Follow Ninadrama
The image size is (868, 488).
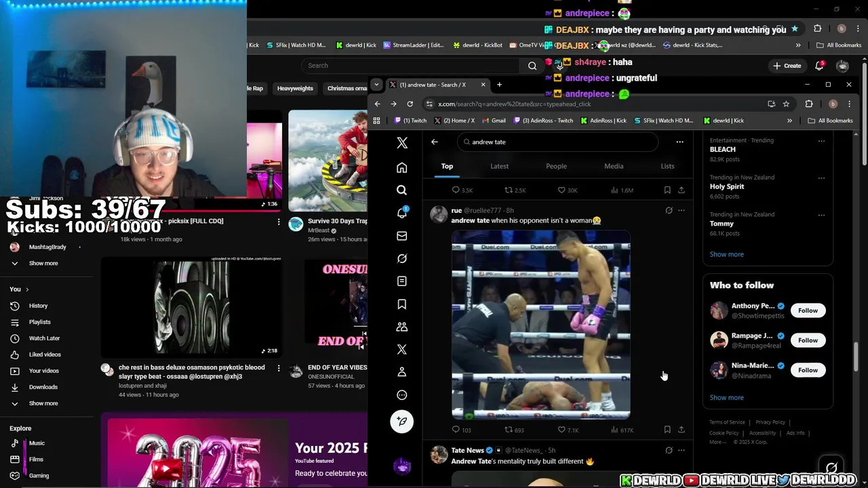pyautogui.click(x=808, y=370)
